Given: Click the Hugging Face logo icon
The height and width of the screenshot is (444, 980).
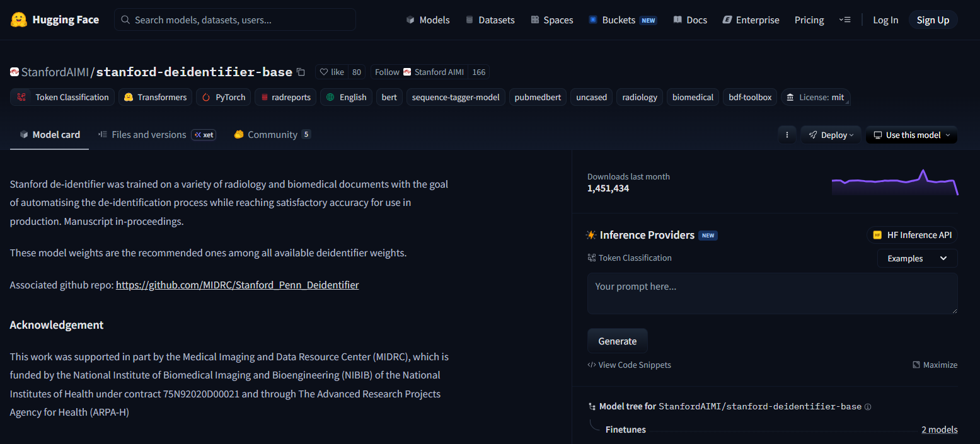Looking at the screenshot, I should tap(18, 20).
